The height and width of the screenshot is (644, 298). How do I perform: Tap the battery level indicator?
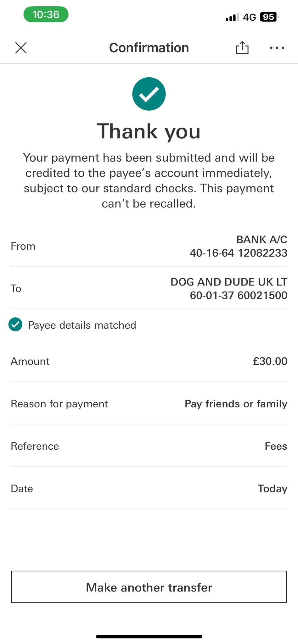(x=269, y=17)
